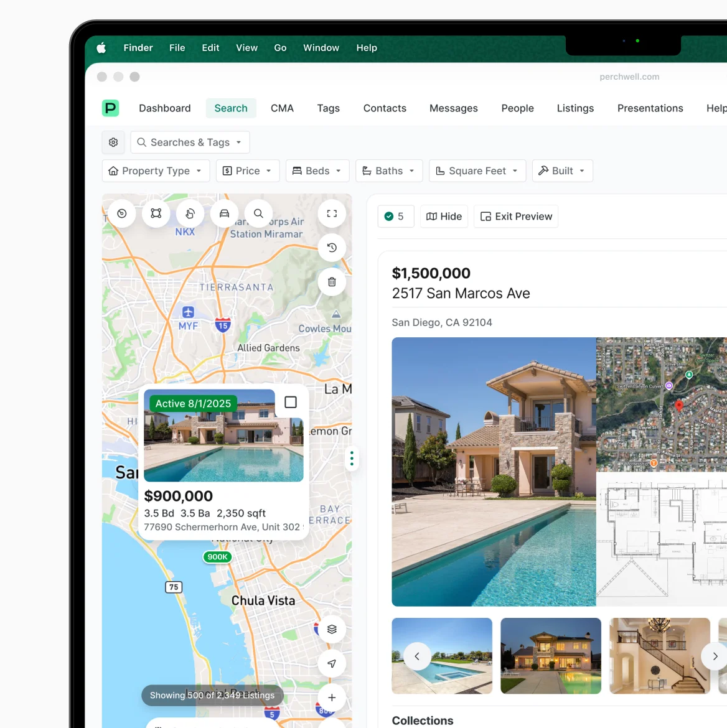Click the Perchwell P logo
Image resolution: width=727 pixels, height=728 pixels.
click(x=111, y=108)
